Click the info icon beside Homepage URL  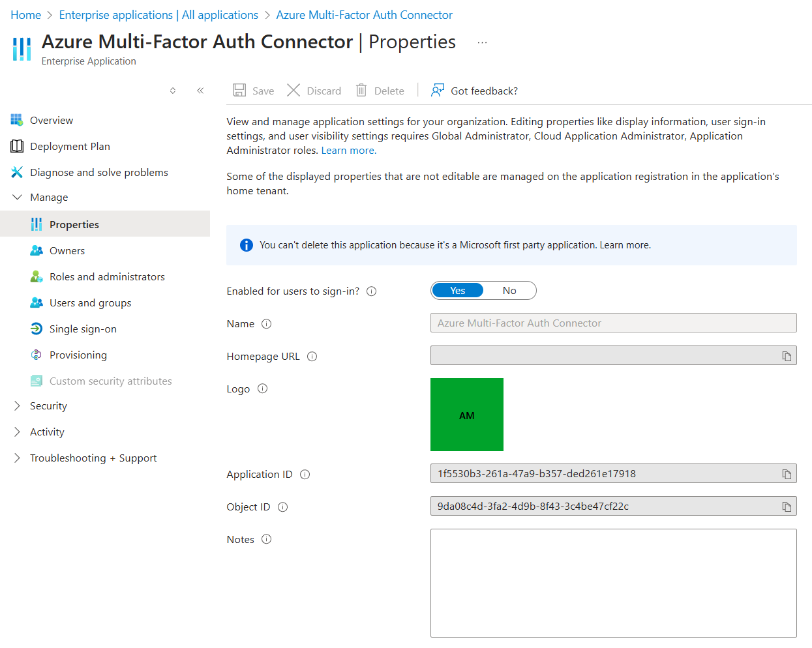point(312,357)
